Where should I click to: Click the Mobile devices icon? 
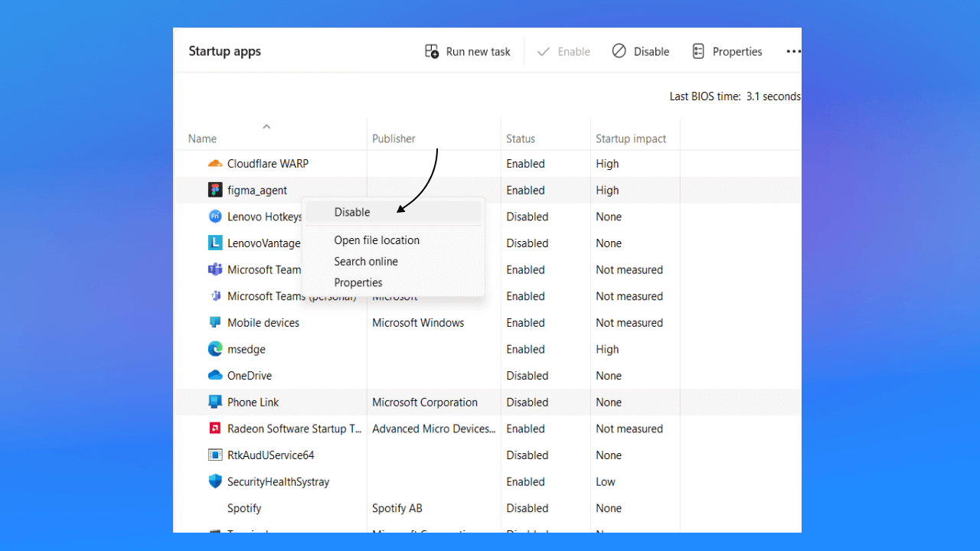pyautogui.click(x=215, y=322)
